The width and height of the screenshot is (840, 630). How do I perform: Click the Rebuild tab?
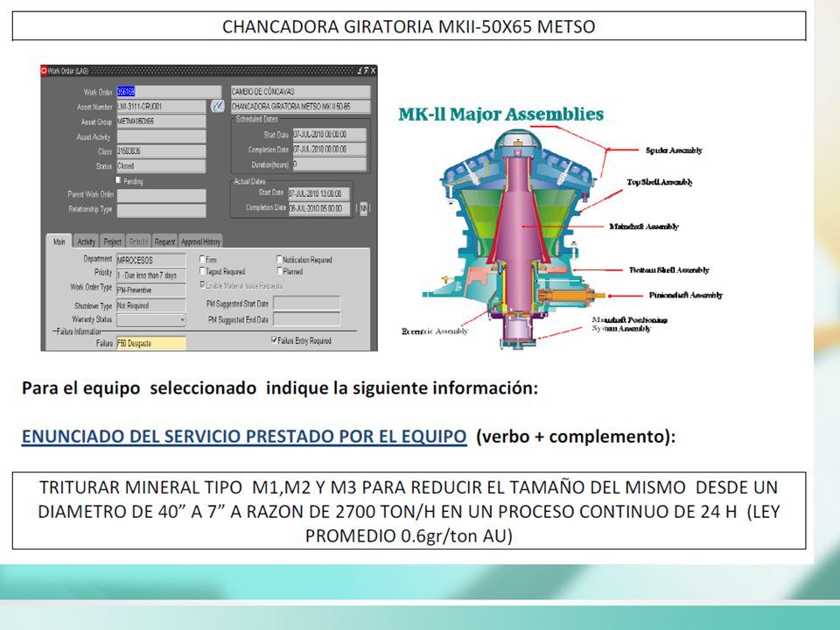tap(138, 241)
